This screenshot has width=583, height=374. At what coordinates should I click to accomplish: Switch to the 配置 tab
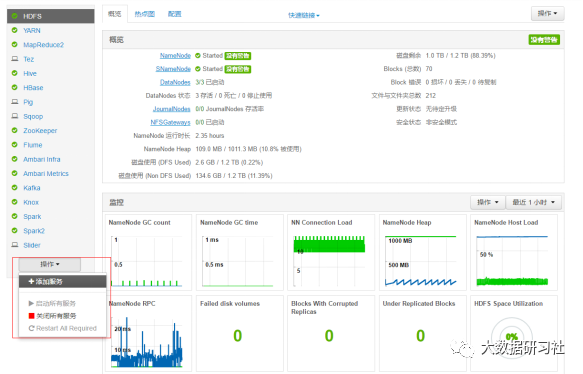click(x=174, y=14)
